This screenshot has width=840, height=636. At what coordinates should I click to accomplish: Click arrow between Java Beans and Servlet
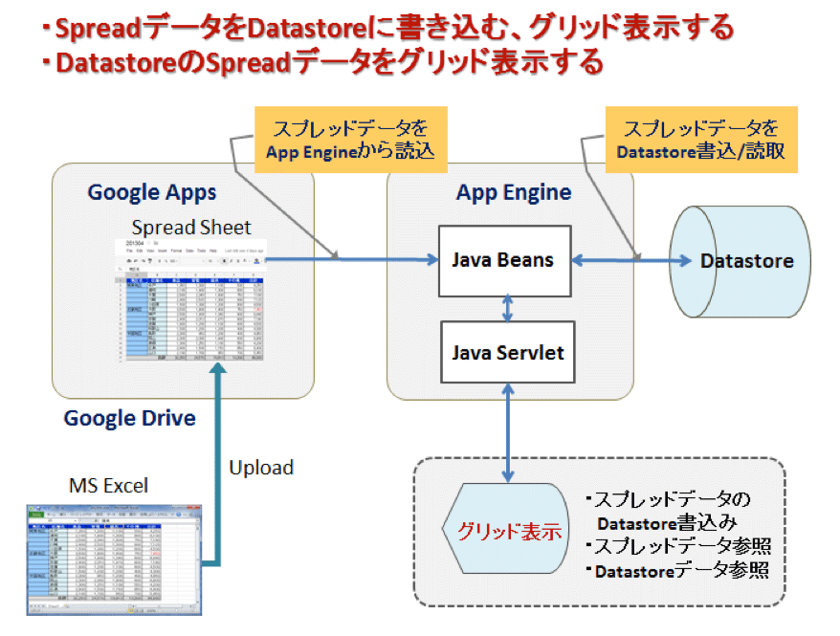(507, 309)
